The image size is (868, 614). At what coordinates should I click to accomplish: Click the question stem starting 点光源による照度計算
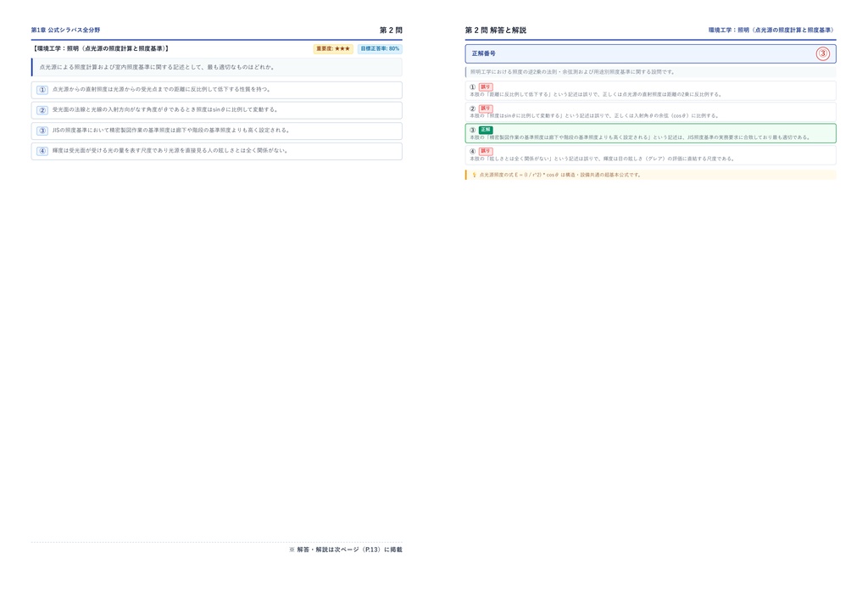(157, 67)
